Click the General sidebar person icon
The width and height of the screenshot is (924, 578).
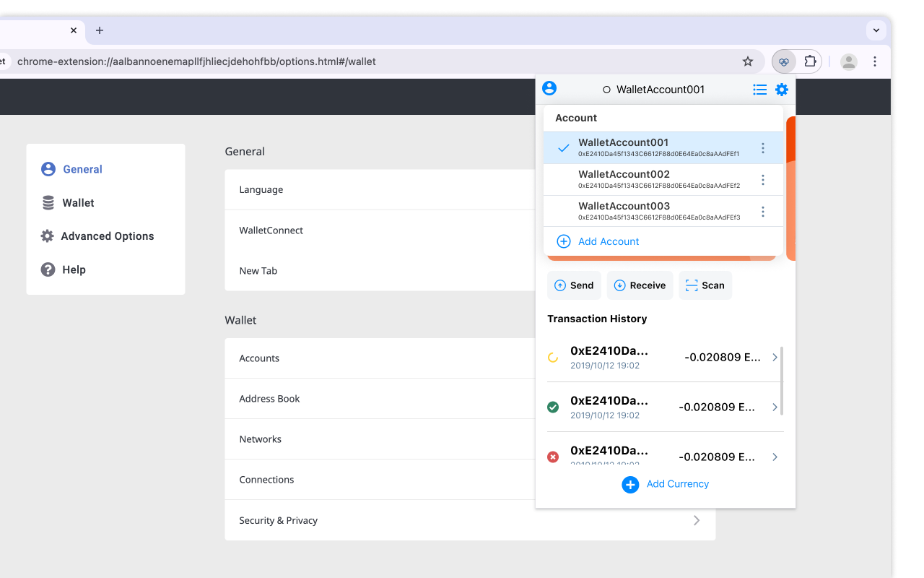[x=48, y=169]
